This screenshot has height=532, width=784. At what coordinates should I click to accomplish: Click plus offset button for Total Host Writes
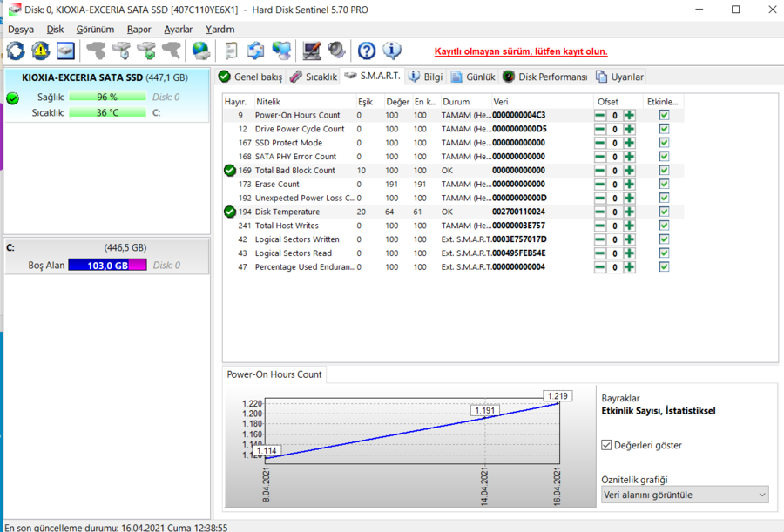[x=630, y=226]
